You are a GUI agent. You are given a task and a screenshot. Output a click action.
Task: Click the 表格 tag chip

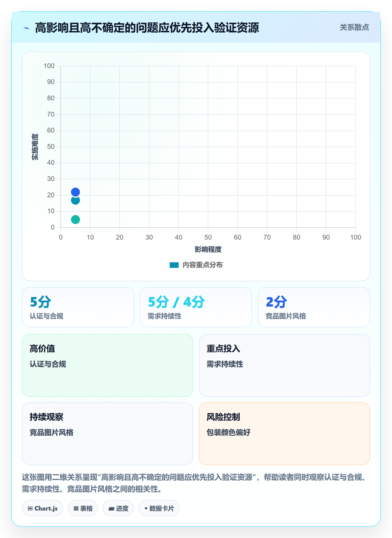click(x=83, y=508)
